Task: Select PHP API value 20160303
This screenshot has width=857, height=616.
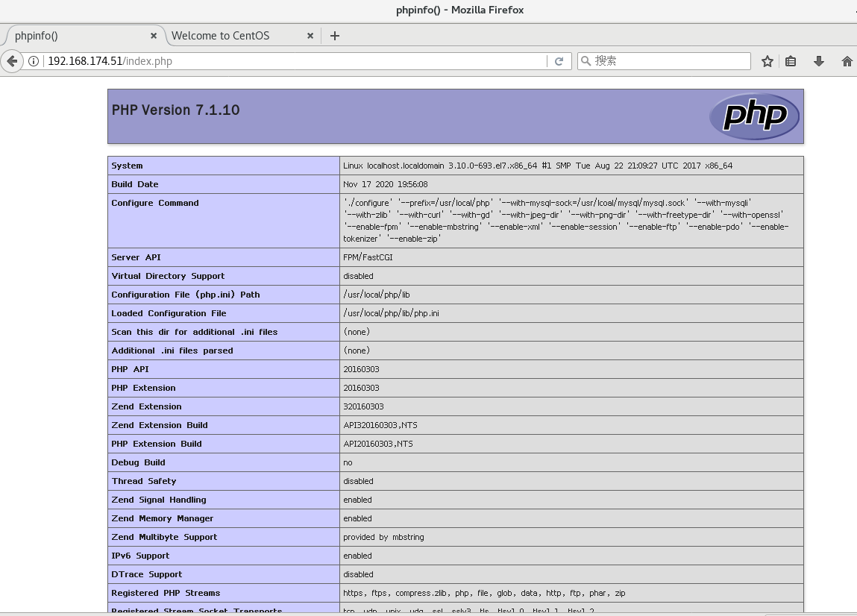Action: (361, 369)
